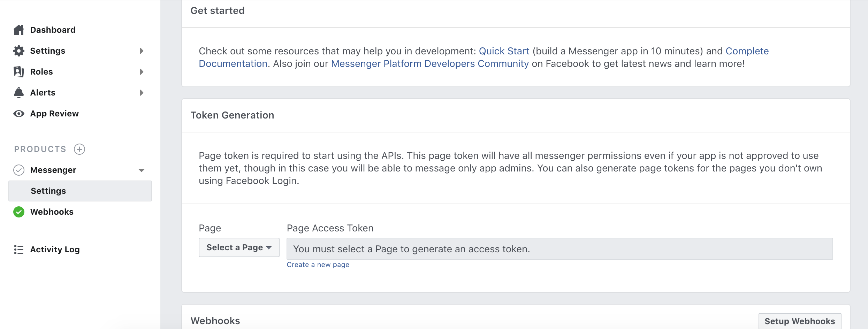Click the Get started heading
Viewport: 868px width, 329px height.
pos(218,10)
